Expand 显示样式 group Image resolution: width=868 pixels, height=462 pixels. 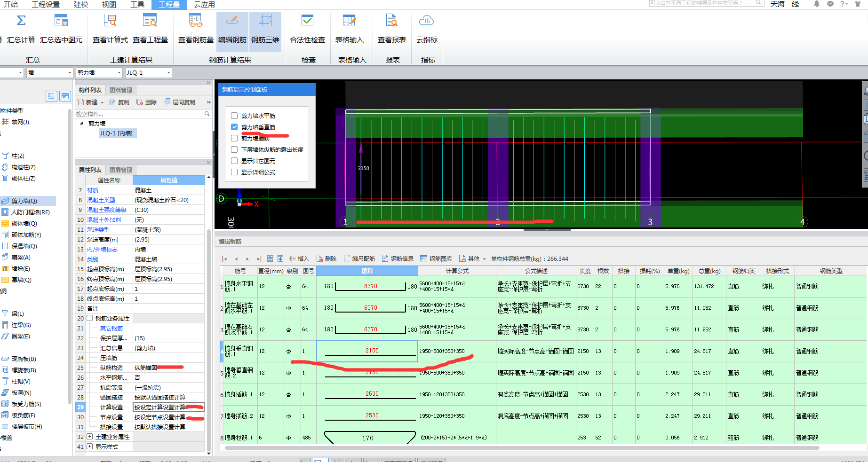pyautogui.click(x=89, y=446)
